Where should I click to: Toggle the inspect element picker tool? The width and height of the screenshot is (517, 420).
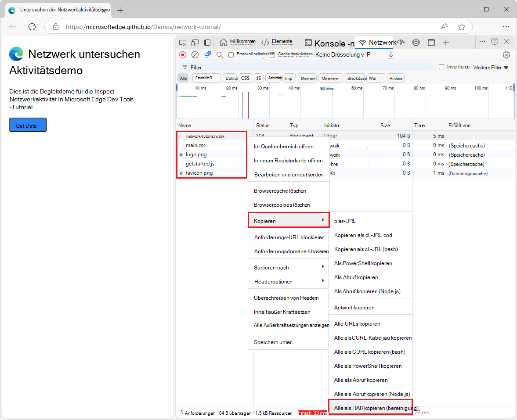pos(183,43)
